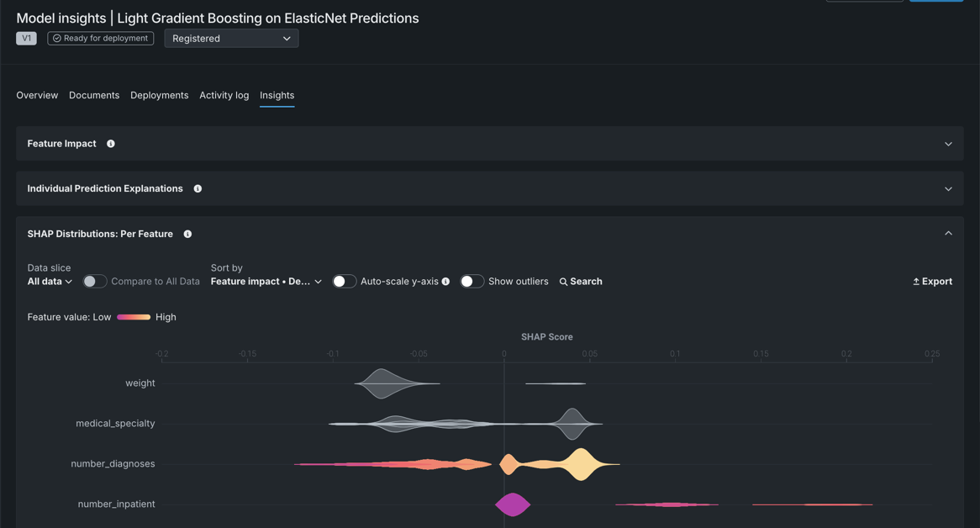Image resolution: width=980 pixels, height=528 pixels.
Task: Switch to the Deployments tab
Action: click(159, 96)
